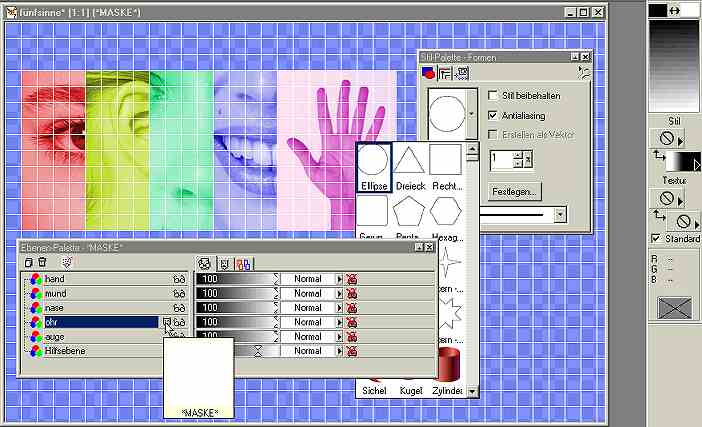Click the opacity slider of the hand layer
Viewport: 702px width, 427px height.
[x=237, y=281]
